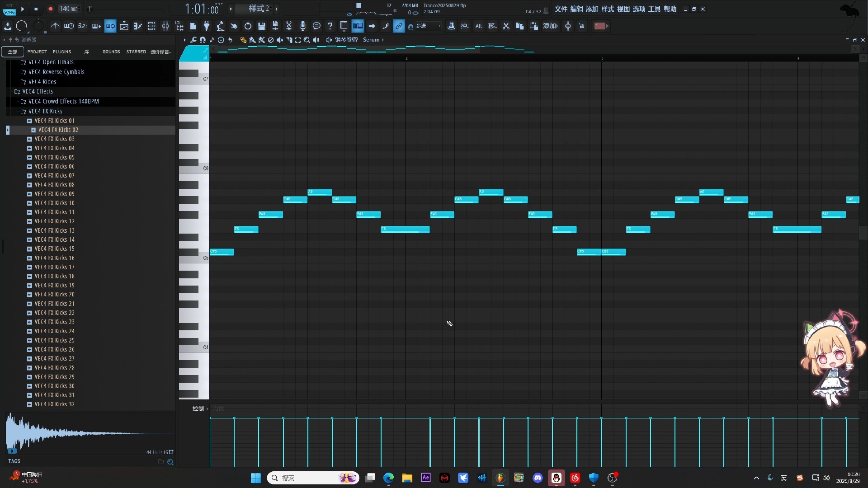Click the Mute tool circle-slash icon
The width and height of the screenshot is (868, 488).
coord(271,40)
